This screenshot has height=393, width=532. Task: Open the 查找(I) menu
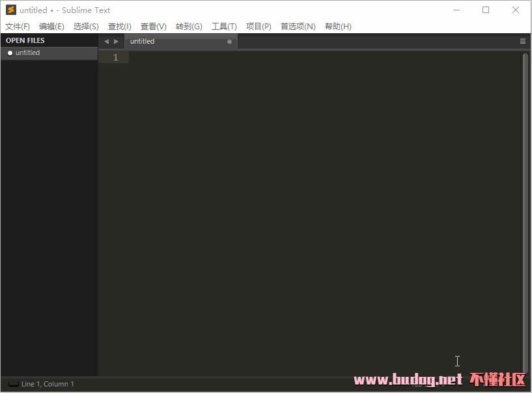click(119, 27)
